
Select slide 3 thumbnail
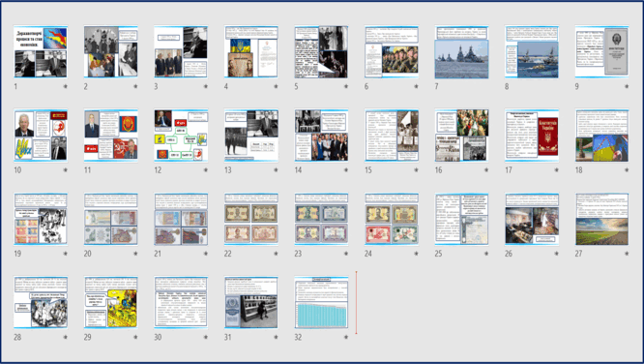point(181,52)
